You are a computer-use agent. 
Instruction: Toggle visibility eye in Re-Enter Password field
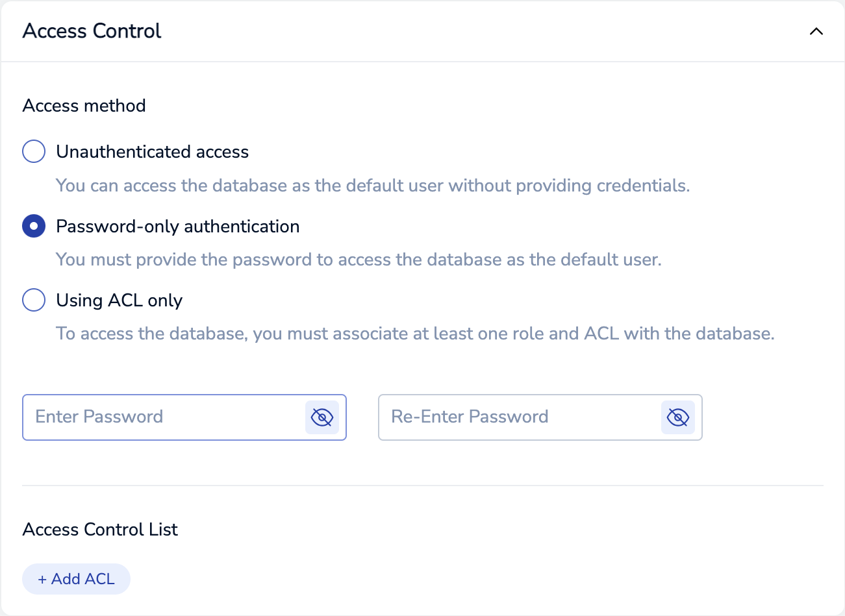click(677, 417)
